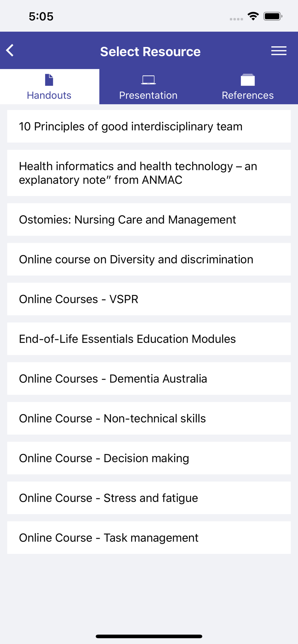Screen dimensions: 298x644
Task: Tap the back arrow icon
Action: [x=10, y=51]
